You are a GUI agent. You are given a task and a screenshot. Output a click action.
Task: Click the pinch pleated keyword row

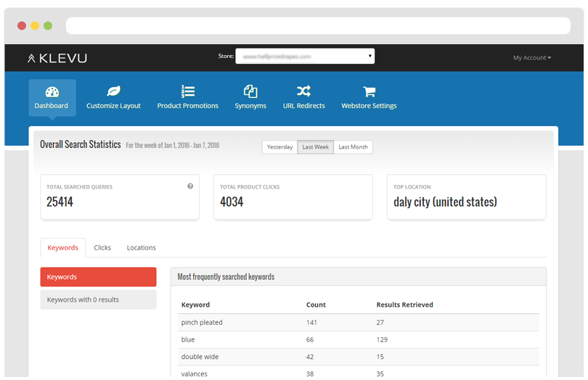(x=359, y=322)
